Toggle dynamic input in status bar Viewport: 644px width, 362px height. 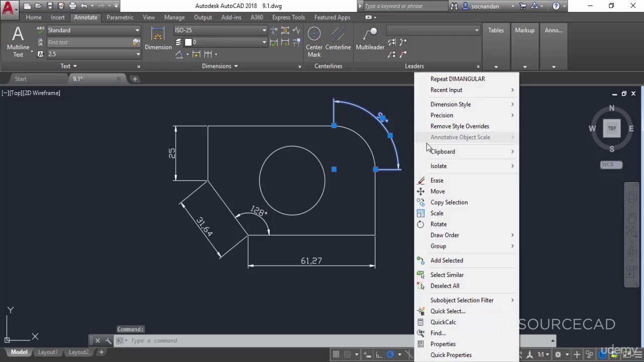[367, 354]
